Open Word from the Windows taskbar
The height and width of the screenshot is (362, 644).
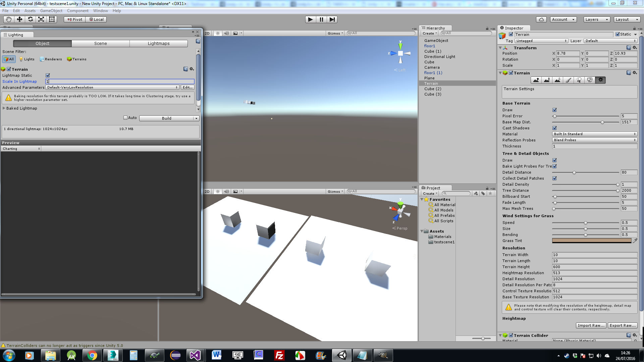coord(217,355)
